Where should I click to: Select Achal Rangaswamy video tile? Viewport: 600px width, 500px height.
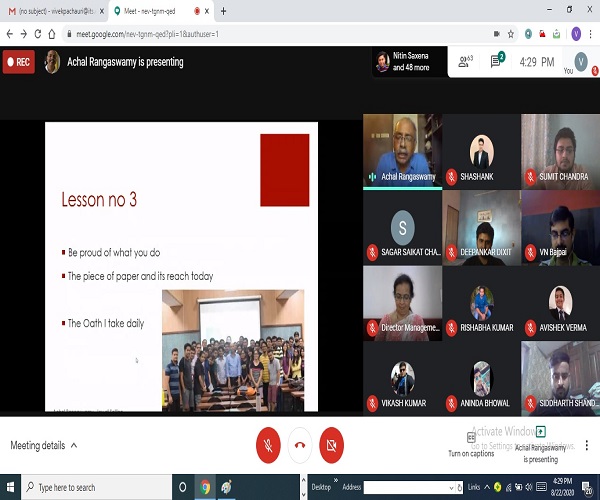(x=402, y=151)
